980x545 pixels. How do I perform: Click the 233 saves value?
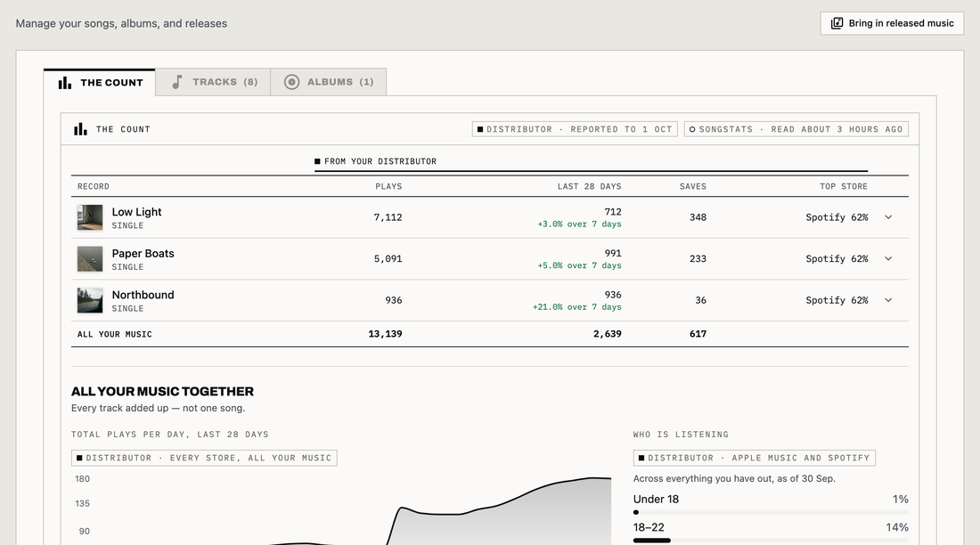(x=698, y=259)
